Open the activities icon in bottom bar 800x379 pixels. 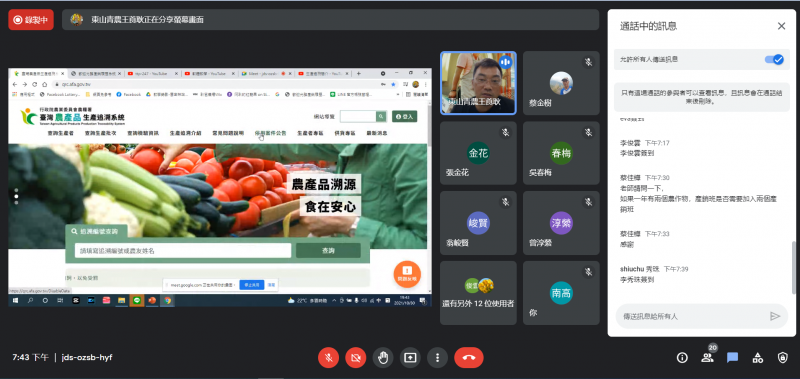click(x=758, y=358)
